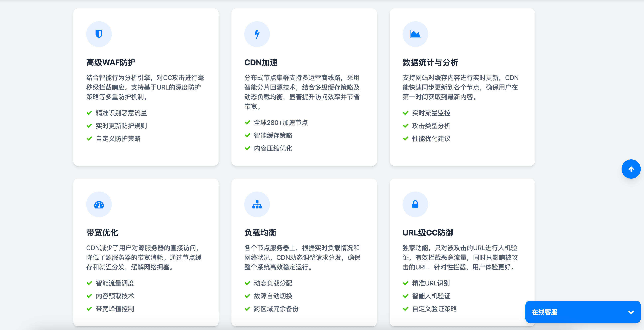Click the checkmark next to 跨区域冗余备份
This screenshot has width=644, height=330.
(x=247, y=309)
